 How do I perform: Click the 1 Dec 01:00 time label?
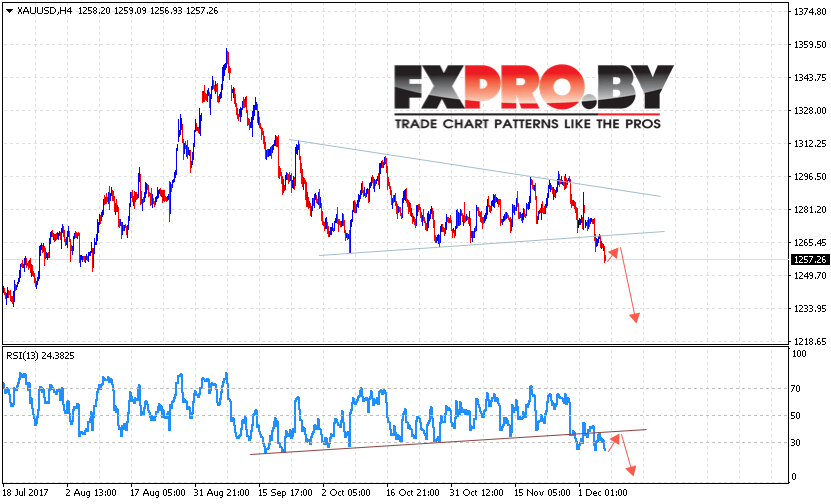603,492
